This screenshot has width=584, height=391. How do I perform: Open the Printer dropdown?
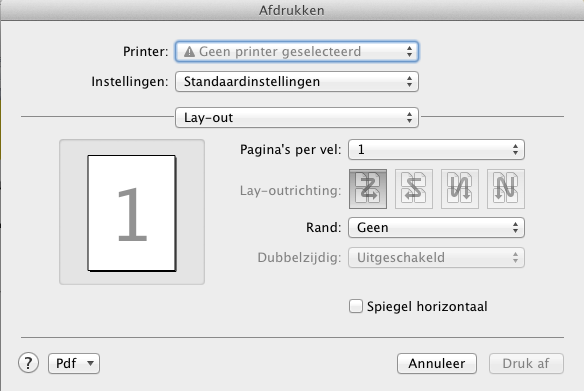(297, 51)
